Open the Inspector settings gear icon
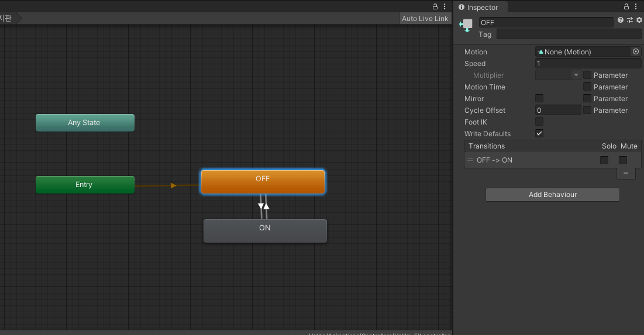This screenshot has width=644, height=335. pyautogui.click(x=639, y=20)
